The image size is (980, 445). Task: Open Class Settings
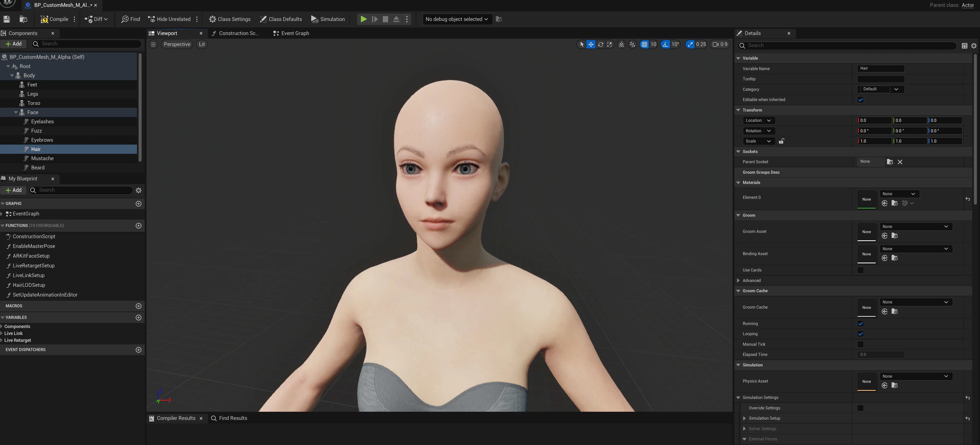click(230, 19)
